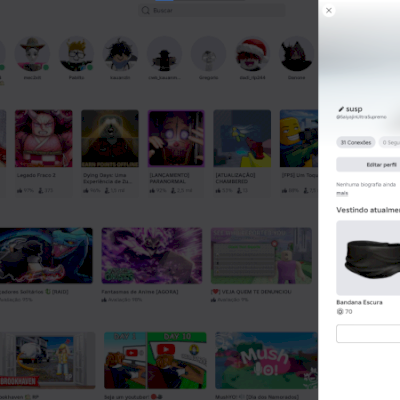Click the VEJA QUEM TE DENUNCIOU title

click(251, 292)
